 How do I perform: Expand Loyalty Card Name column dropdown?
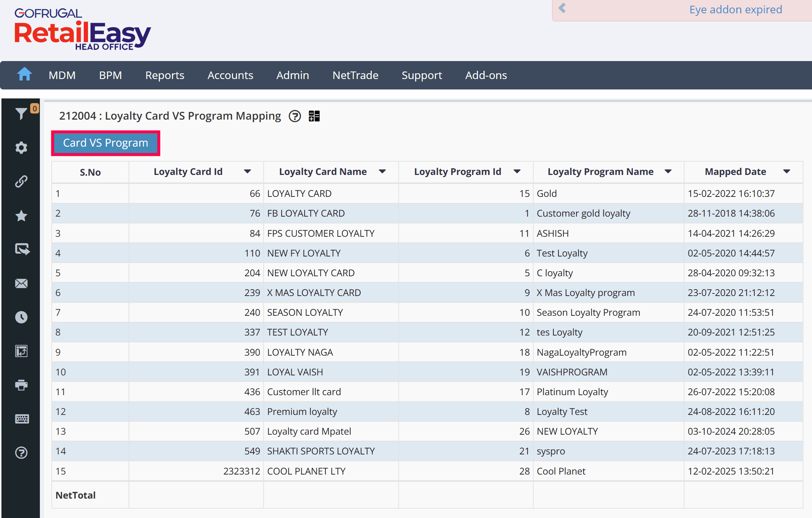click(382, 172)
